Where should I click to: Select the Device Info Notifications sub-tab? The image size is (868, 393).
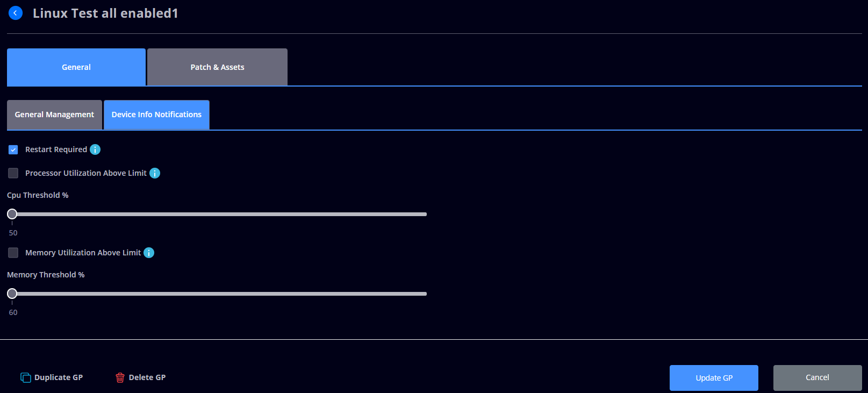point(156,115)
